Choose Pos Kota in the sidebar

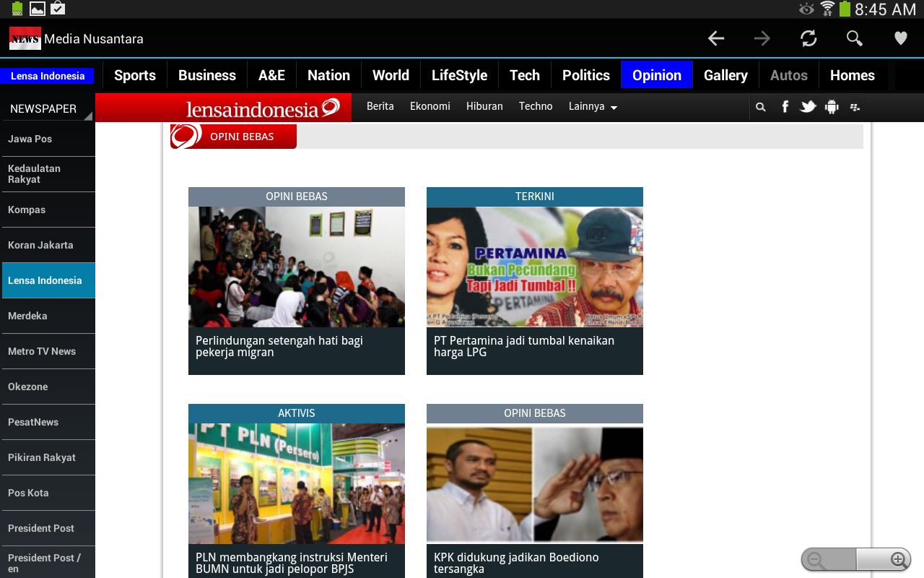[x=48, y=493]
